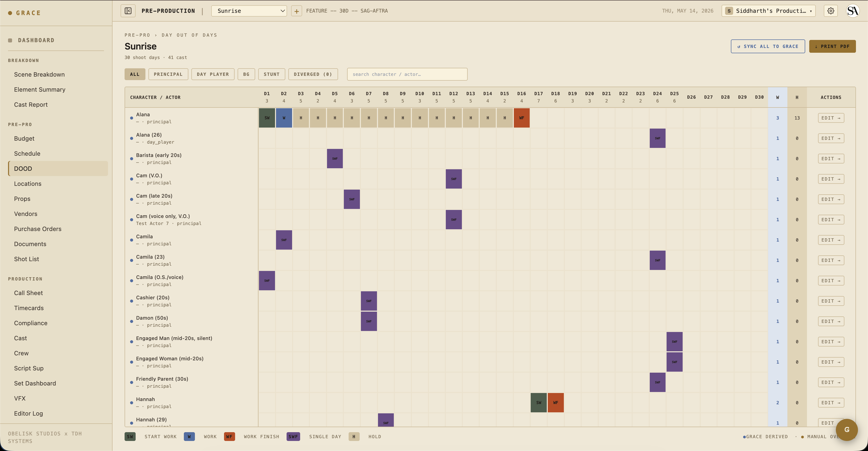Open the Call Sheet page

coord(29,293)
